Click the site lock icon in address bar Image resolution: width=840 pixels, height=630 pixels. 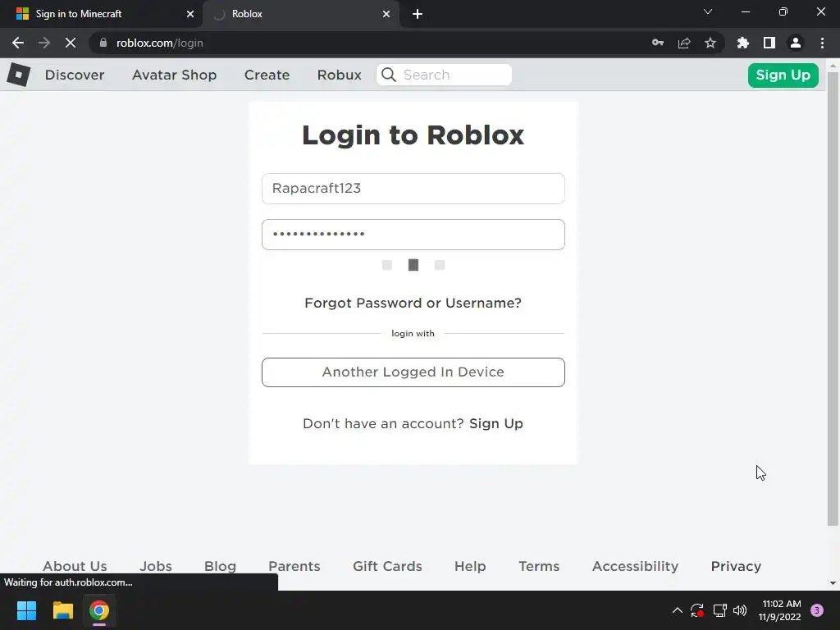click(103, 43)
